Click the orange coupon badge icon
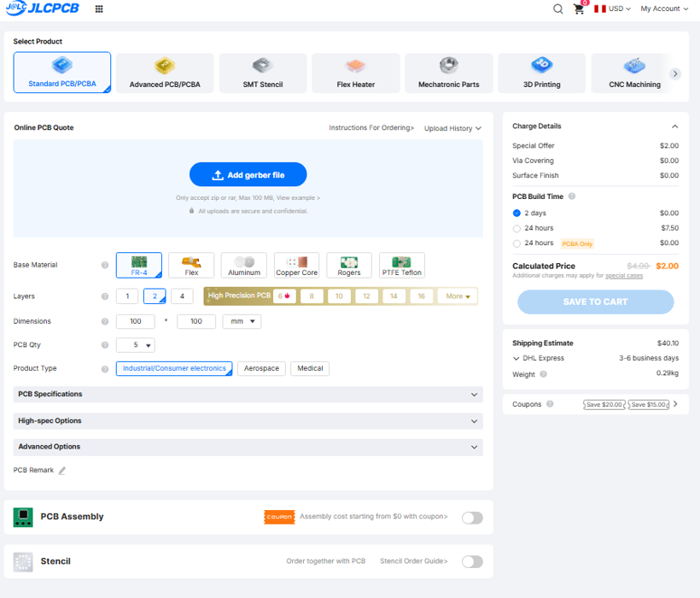The width and height of the screenshot is (700, 598). (x=279, y=517)
